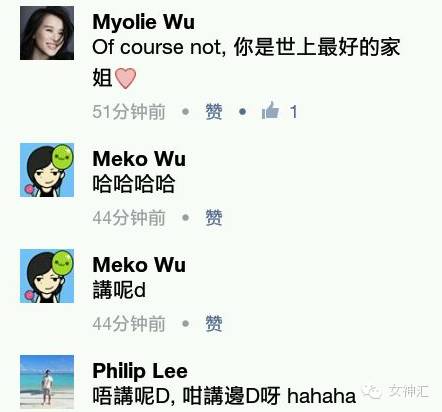Click the Philip Lee name link
The height and width of the screenshot is (412, 442).
[140, 371]
